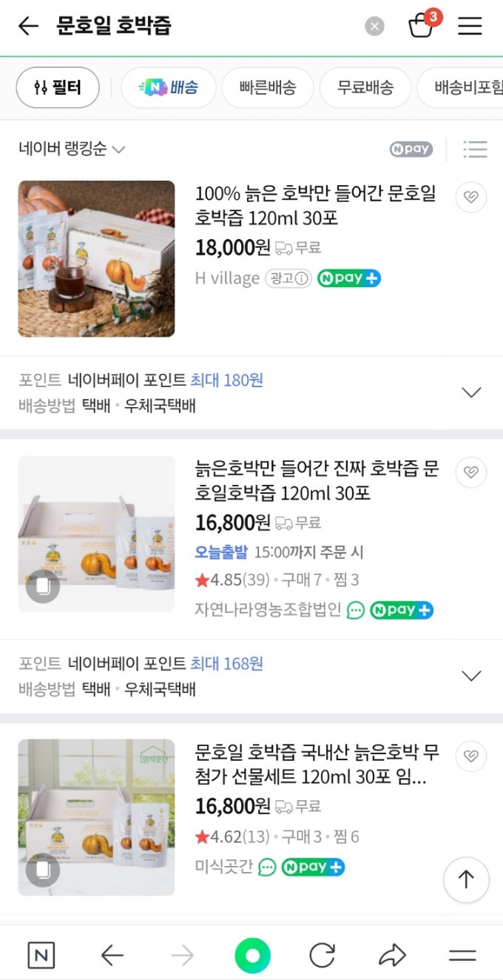Select the 무료배송 filter chip
Image resolution: width=503 pixels, height=980 pixels.
[x=365, y=87]
